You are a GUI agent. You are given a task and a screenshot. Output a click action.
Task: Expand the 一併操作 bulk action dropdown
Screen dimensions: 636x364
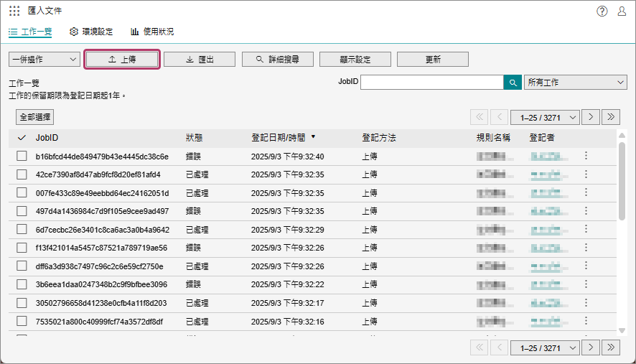(44, 60)
